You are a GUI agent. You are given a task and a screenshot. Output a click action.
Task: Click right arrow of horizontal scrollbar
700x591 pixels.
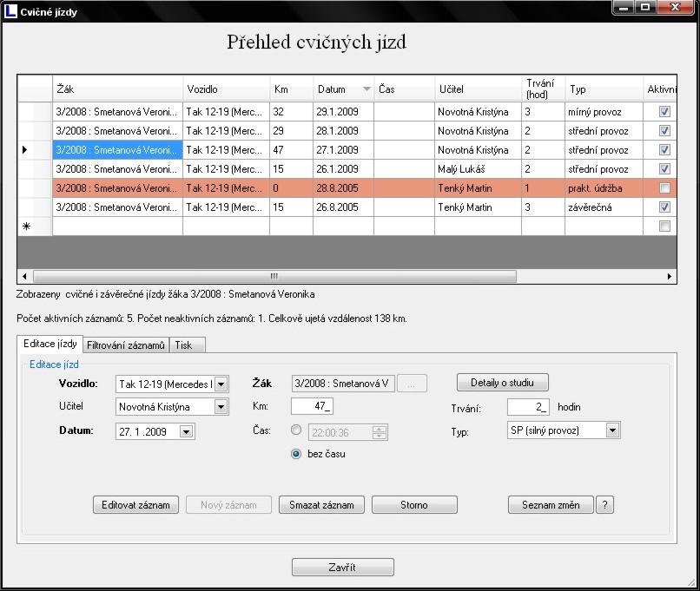670,276
